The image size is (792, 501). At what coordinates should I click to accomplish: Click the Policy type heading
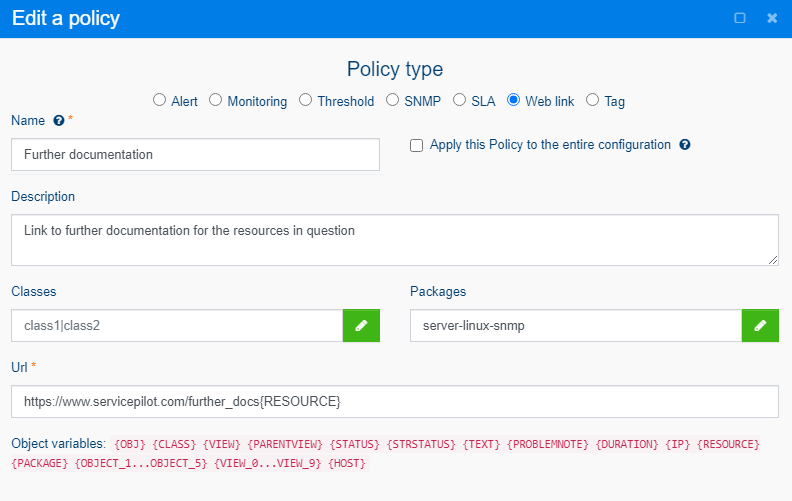click(395, 69)
